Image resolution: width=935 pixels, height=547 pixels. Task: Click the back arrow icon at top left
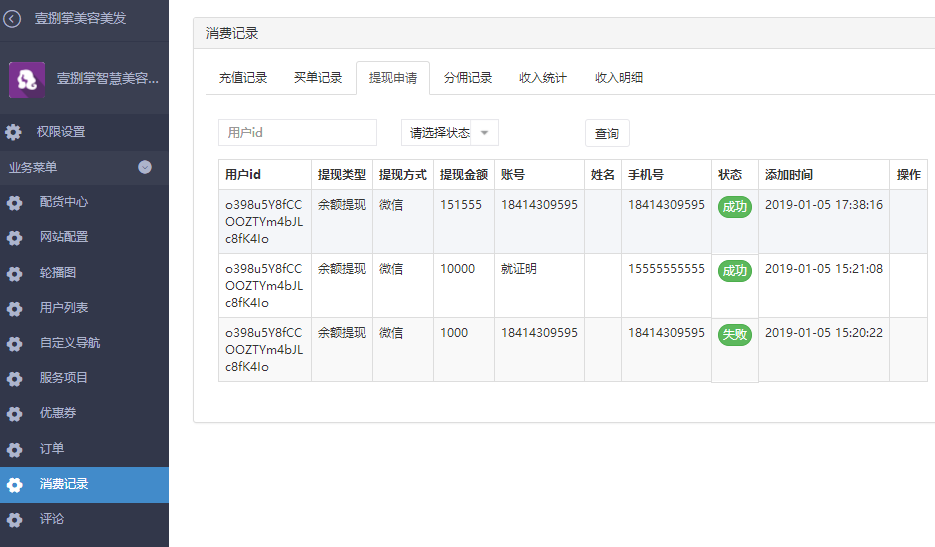point(12,18)
